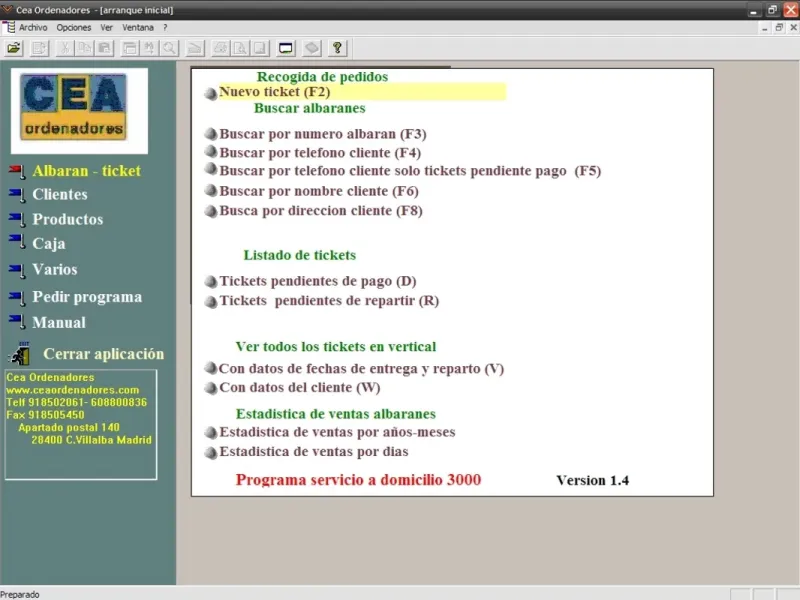The width and height of the screenshot is (800, 600).
Task: Click the blue flag beside Pedir programa
Action: pos(17,297)
